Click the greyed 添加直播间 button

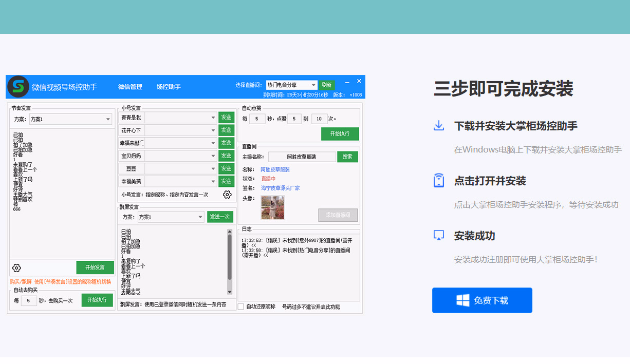point(338,215)
